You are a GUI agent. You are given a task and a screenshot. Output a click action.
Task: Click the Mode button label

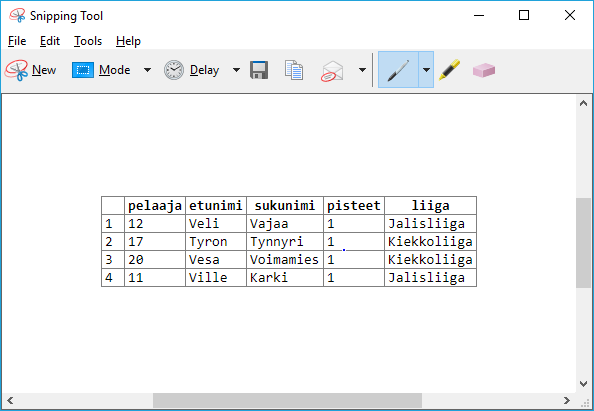[x=114, y=70]
